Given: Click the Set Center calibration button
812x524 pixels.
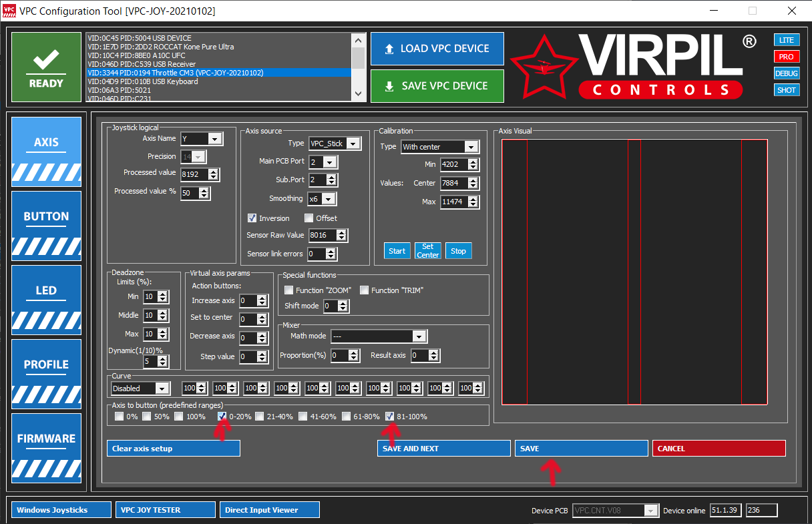Looking at the screenshot, I should pyautogui.click(x=427, y=251).
